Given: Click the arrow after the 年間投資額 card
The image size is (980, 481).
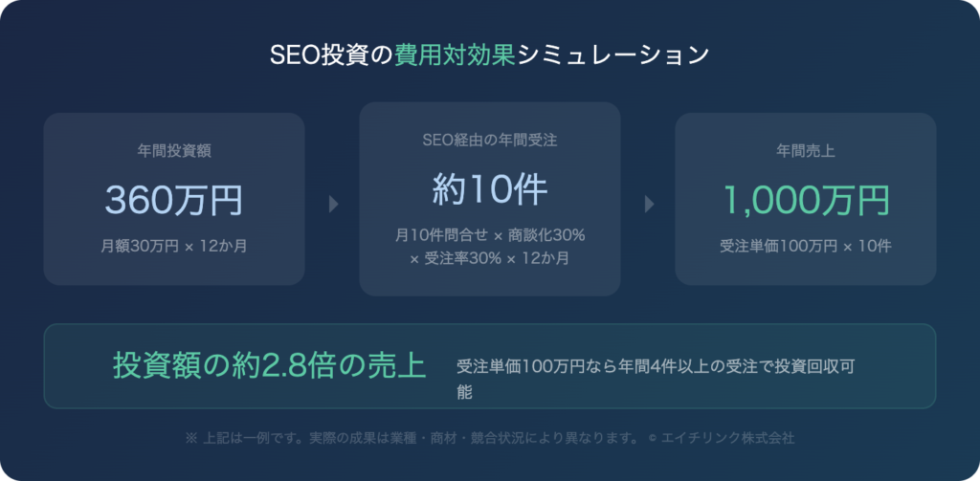Looking at the screenshot, I should click(x=333, y=204).
